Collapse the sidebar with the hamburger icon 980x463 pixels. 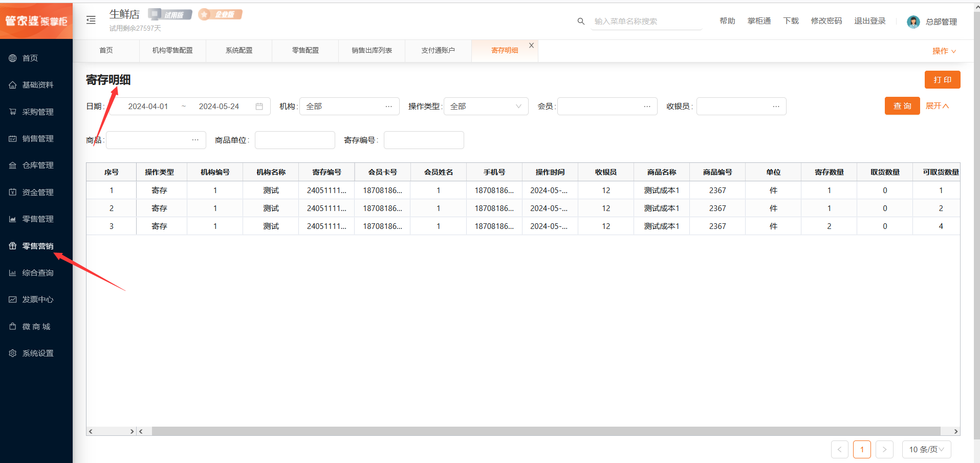pos(91,20)
